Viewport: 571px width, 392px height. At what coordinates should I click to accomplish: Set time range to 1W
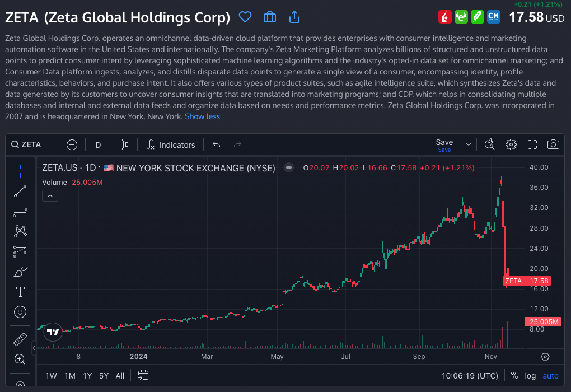click(51, 376)
